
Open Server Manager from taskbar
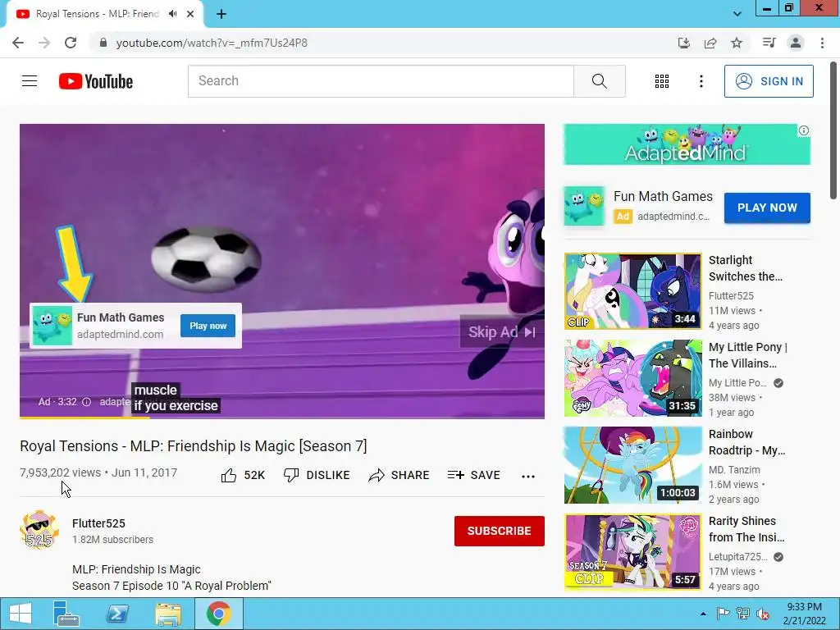click(66, 614)
